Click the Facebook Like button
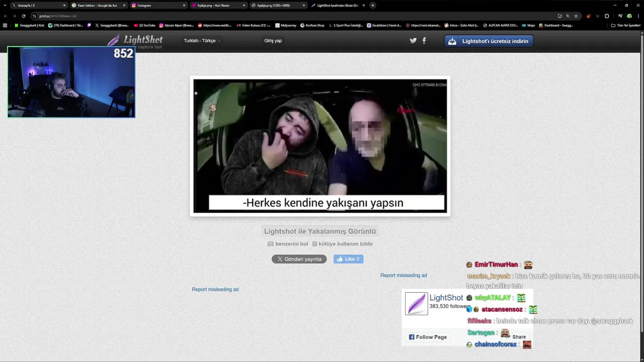 [348, 259]
